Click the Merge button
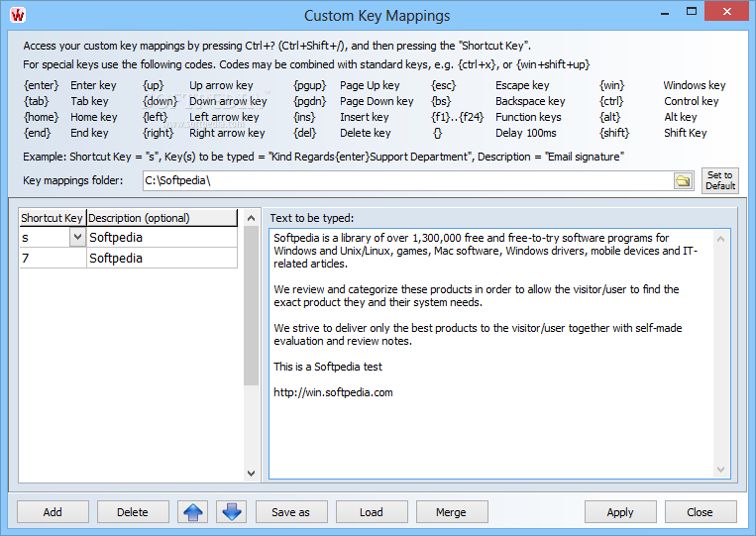The height and width of the screenshot is (536, 756). coord(451,512)
